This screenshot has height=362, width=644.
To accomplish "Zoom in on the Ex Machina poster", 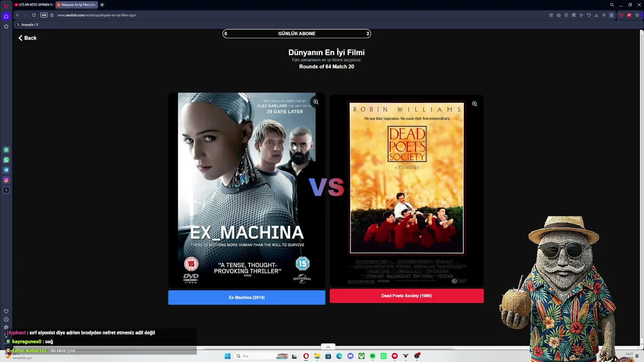I will pyautogui.click(x=316, y=102).
